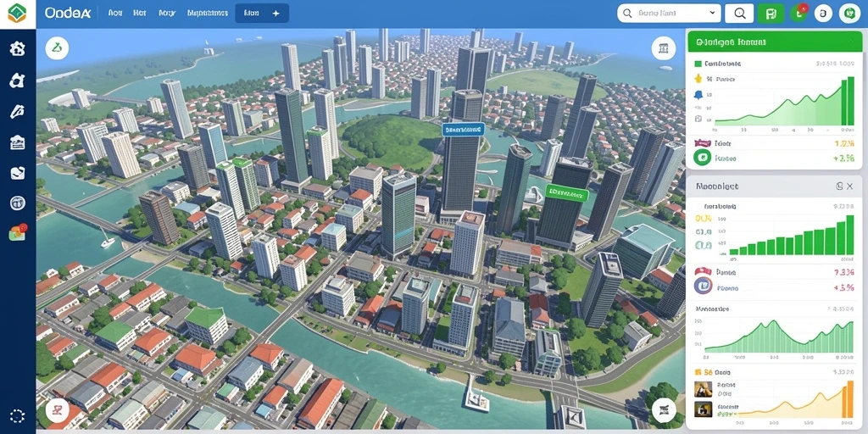Click the round building icon at map top-right
Screen dimensions: 868x434
coord(664,48)
